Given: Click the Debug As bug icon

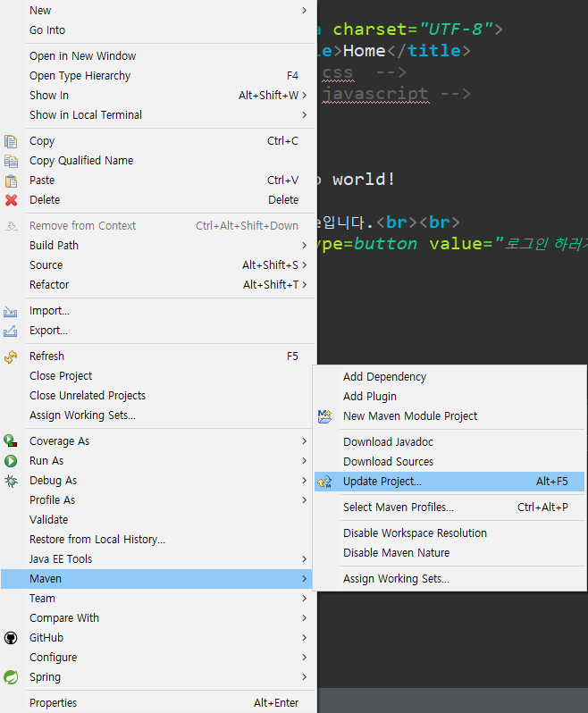Looking at the screenshot, I should [11, 481].
